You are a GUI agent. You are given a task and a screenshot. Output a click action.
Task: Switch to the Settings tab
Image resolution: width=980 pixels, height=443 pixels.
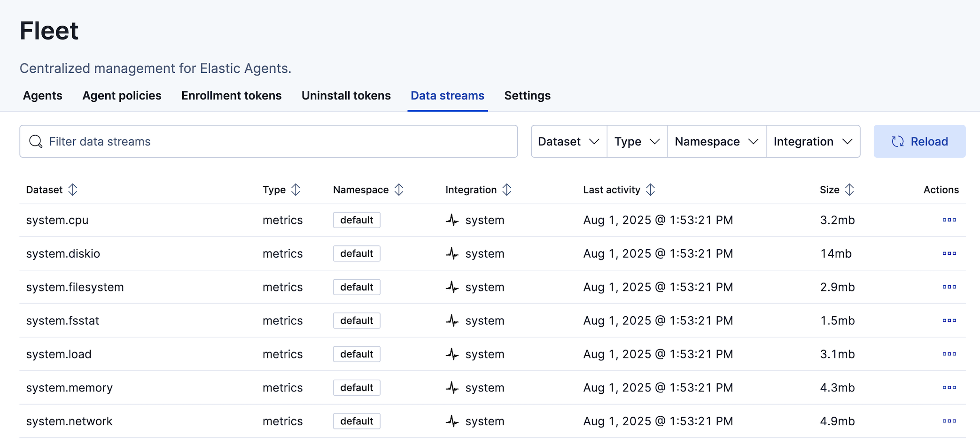coord(527,95)
